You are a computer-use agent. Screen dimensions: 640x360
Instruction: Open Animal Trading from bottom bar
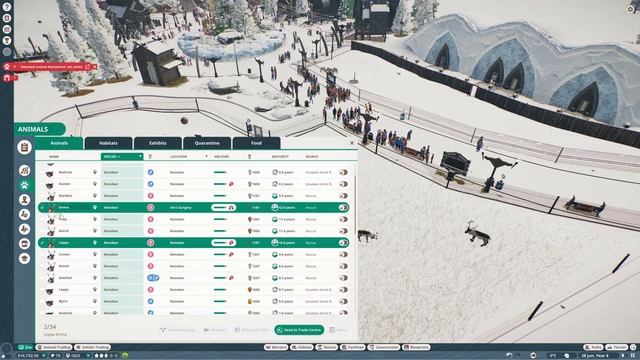(x=54, y=347)
